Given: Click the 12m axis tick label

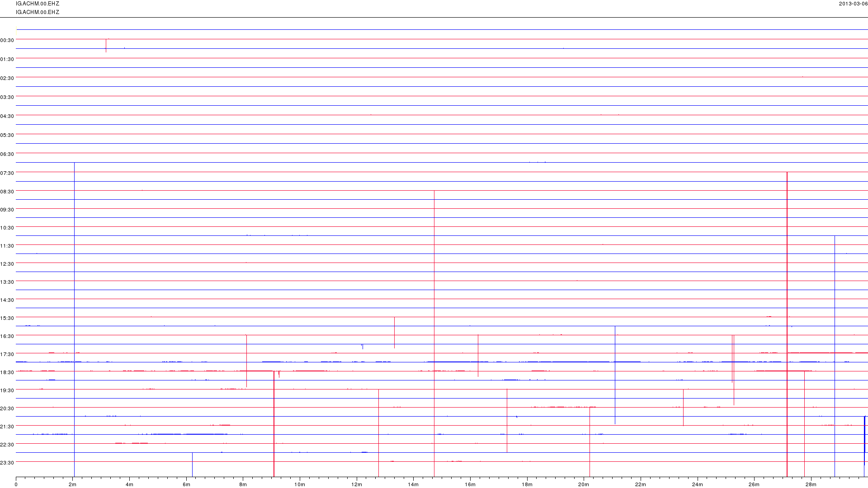Looking at the screenshot, I should click(357, 485).
